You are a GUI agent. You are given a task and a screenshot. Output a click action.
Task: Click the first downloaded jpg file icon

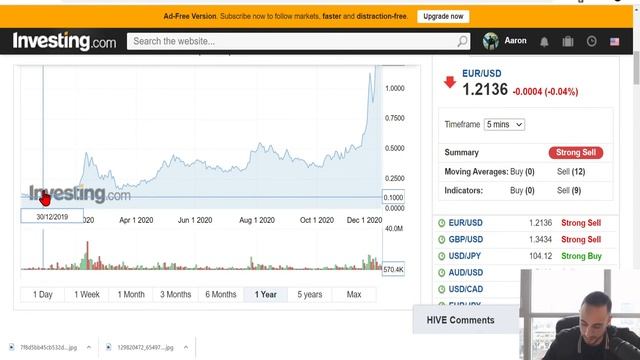click(11, 347)
